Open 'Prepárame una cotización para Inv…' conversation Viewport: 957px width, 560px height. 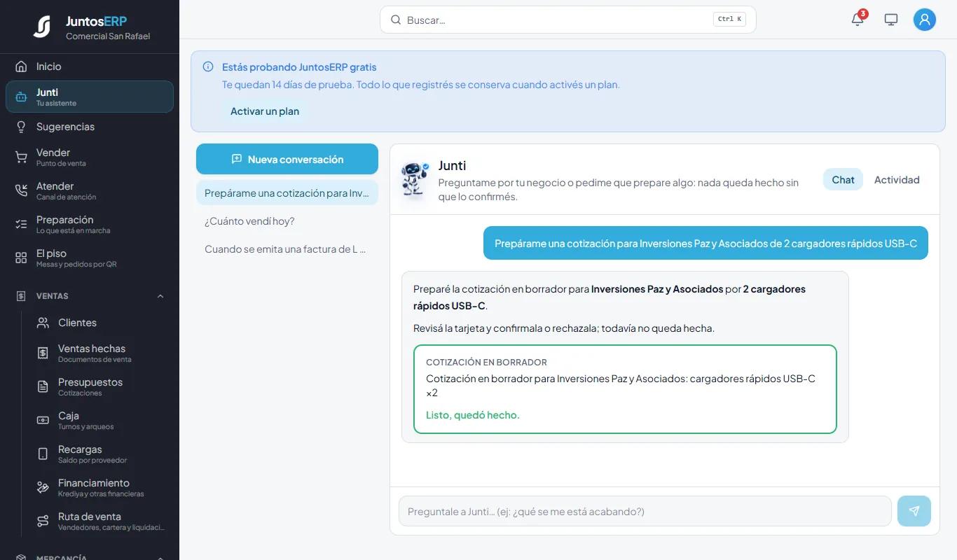coord(287,193)
